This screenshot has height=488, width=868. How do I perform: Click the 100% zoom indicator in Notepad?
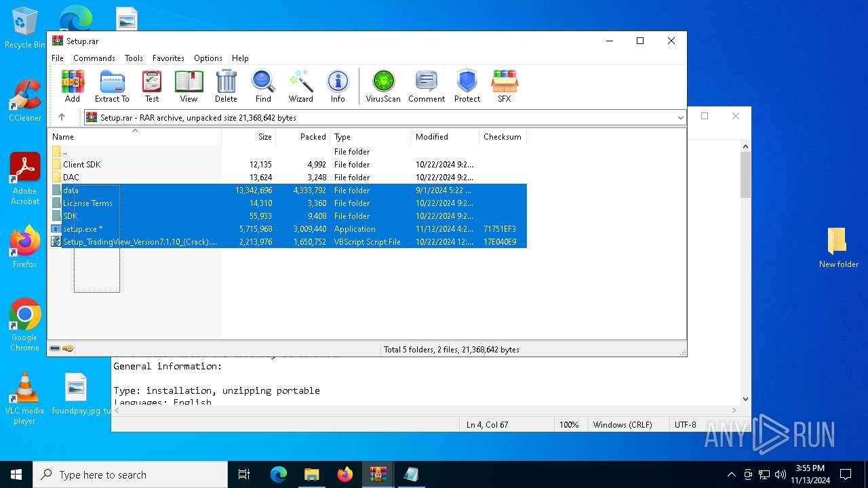click(x=569, y=424)
